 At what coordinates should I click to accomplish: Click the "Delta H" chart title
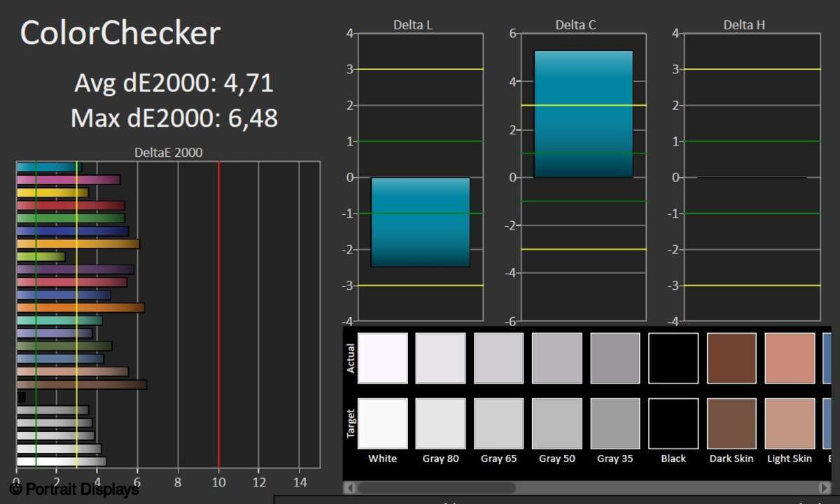tap(744, 25)
